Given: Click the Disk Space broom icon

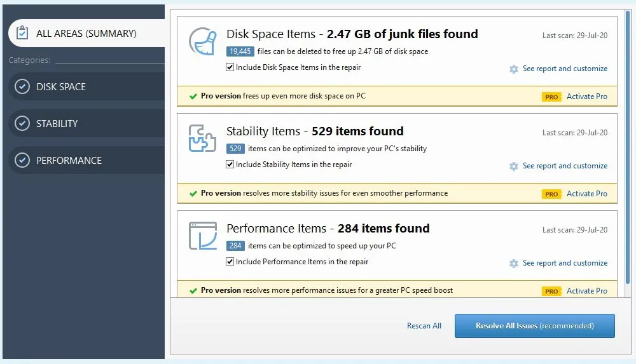Looking at the screenshot, I should 203,41.
